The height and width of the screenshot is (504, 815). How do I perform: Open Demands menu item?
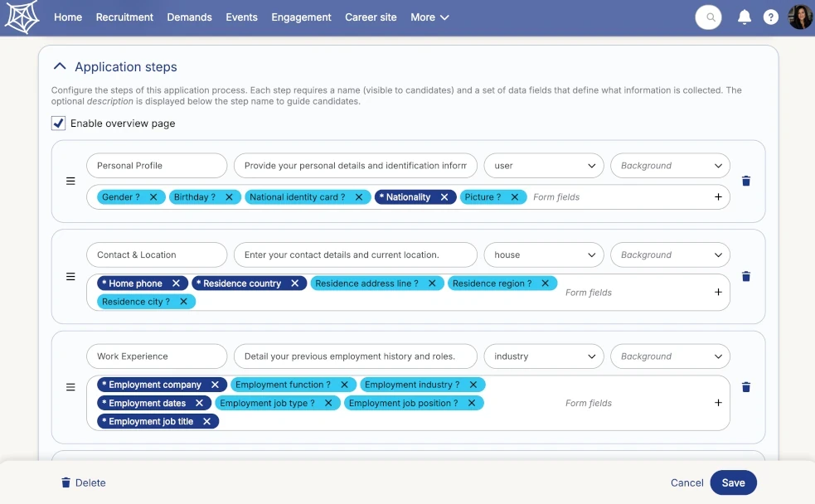click(x=189, y=17)
